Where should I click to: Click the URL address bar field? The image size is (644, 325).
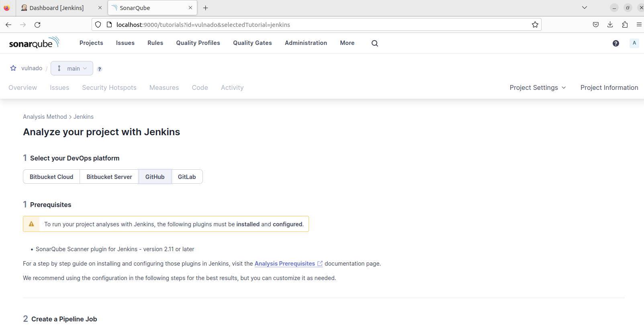coord(317,25)
